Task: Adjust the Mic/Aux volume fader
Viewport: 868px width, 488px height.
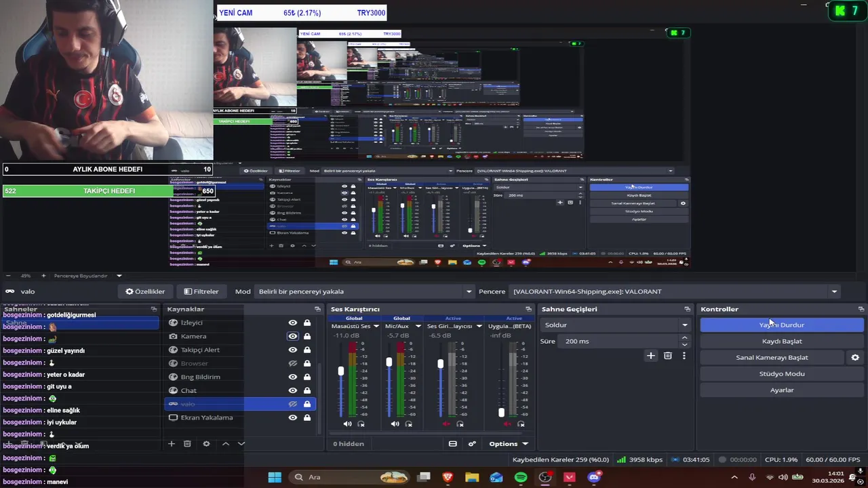Action: pyautogui.click(x=389, y=363)
